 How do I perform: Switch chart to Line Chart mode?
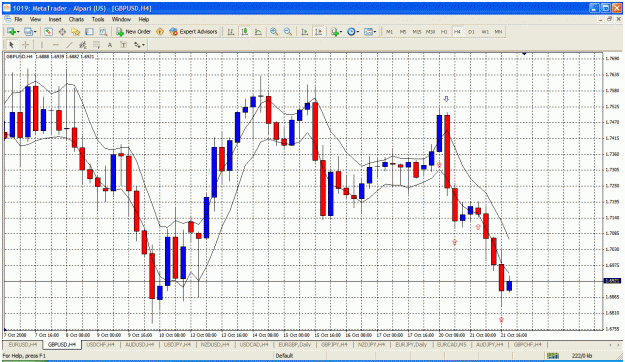258,32
